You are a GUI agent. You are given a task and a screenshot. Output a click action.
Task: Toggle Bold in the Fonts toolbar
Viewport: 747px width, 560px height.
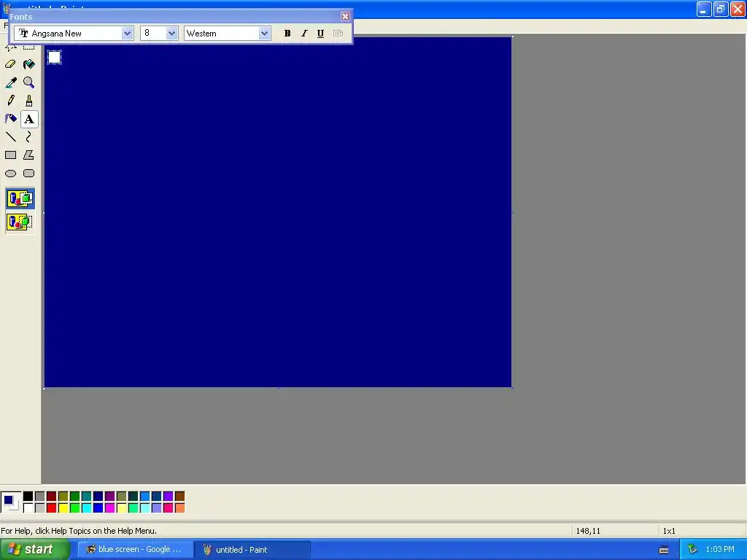coord(287,34)
